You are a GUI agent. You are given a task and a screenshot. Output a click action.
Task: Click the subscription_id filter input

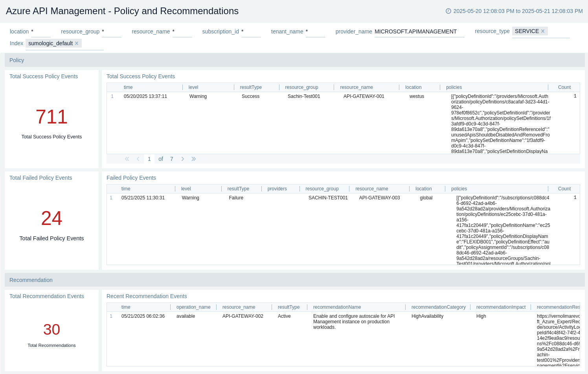[251, 31]
